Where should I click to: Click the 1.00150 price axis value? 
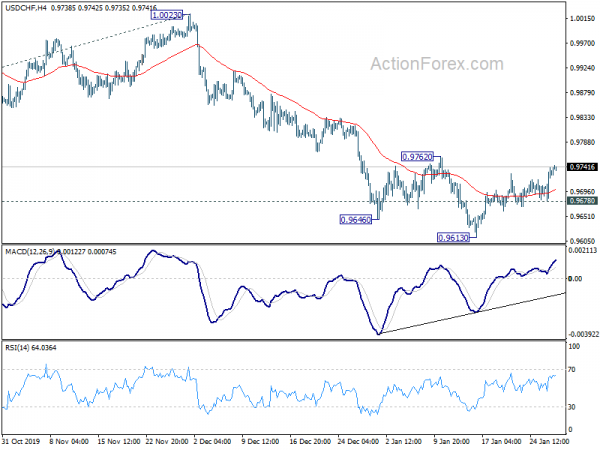pyautogui.click(x=583, y=18)
